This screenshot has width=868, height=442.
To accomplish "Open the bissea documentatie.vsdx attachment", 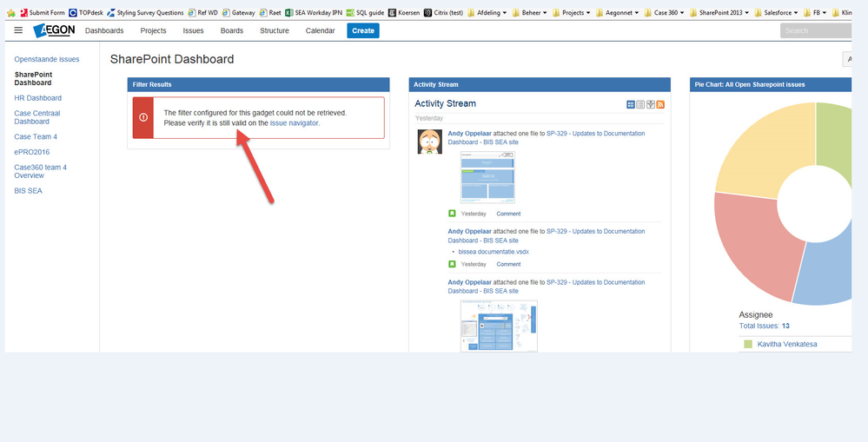I will point(494,252).
